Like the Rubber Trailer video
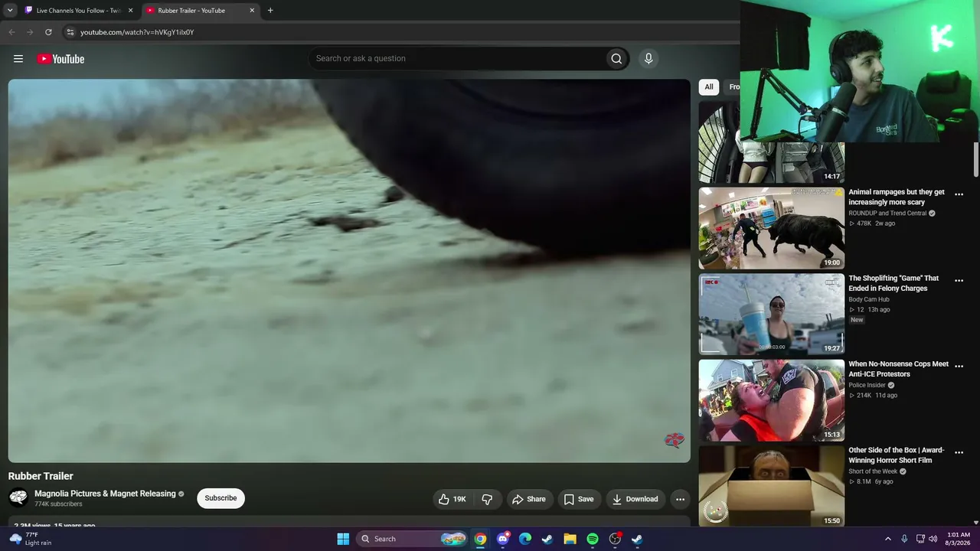The image size is (980, 551). tap(452, 499)
